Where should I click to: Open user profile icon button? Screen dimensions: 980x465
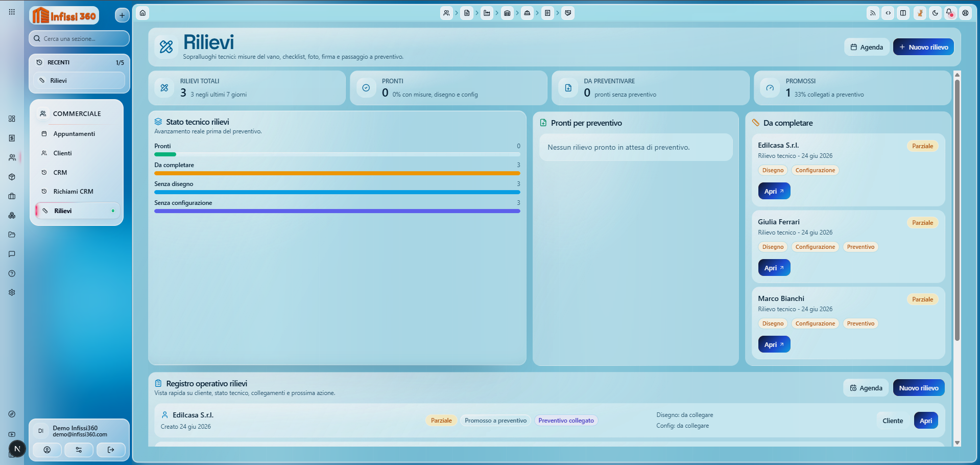point(47,450)
